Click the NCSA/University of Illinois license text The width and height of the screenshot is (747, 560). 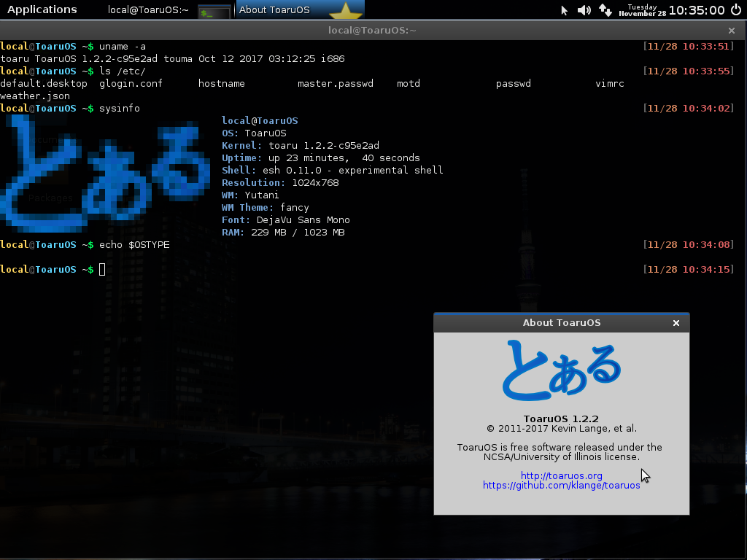click(x=561, y=456)
